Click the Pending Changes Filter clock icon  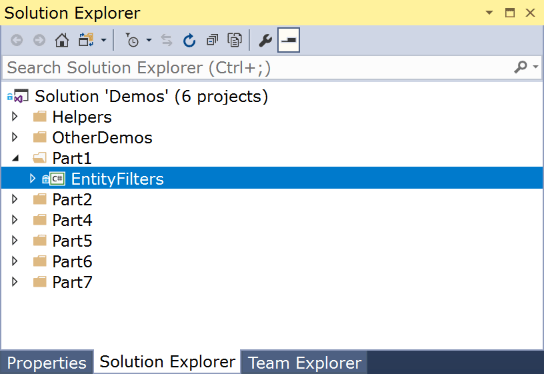pyautogui.click(x=132, y=41)
